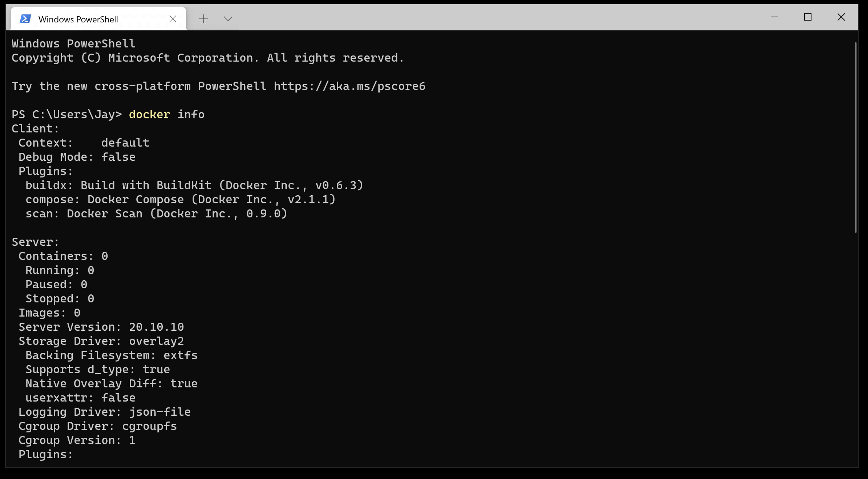The width and height of the screenshot is (868, 479).
Task: Click the Server Version 20.10.10 line
Action: [x=101, y=327]
